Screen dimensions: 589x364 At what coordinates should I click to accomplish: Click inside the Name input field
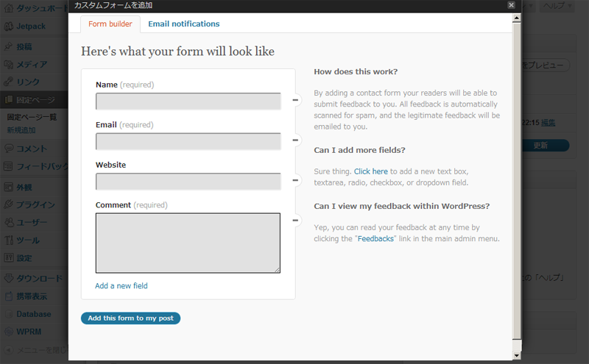coord(188,101)
